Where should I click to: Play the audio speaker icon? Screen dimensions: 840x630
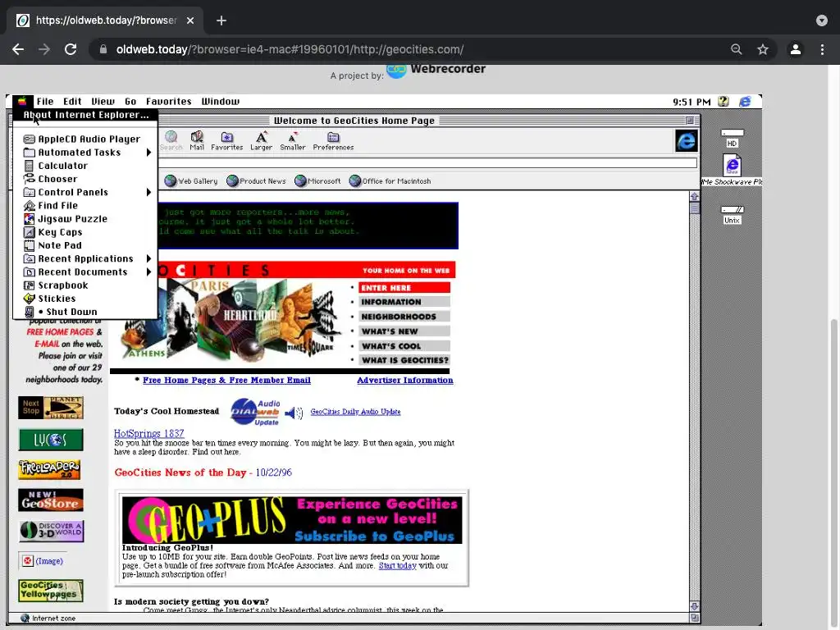pos(294,413)
